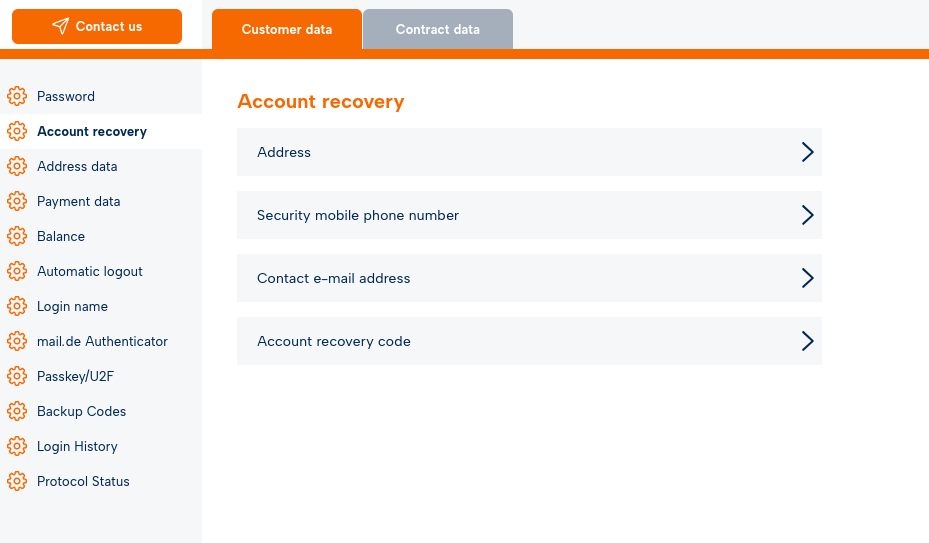
Task: Switch to the Contract data tab
Action: click(437, 29)
